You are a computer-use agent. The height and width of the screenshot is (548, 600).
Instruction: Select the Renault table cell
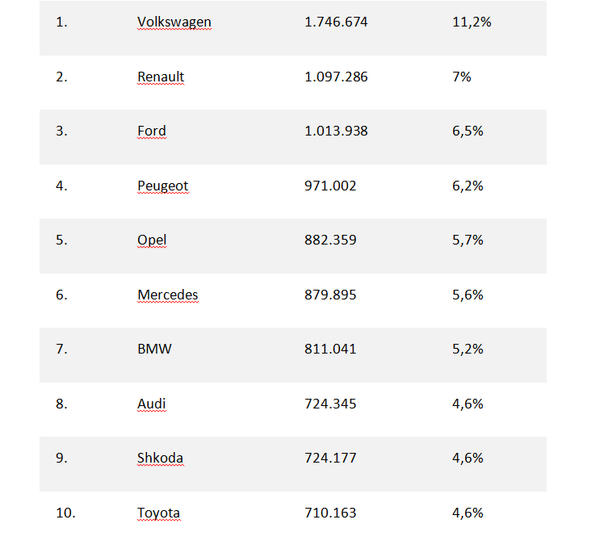[161, 77]
